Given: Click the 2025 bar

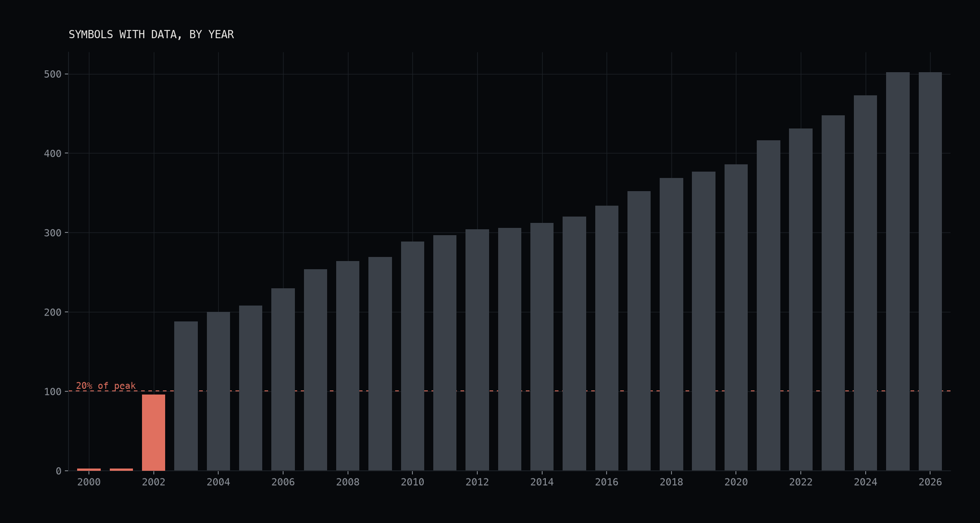Looking at the screenshot, I should (x=898, y=271).
